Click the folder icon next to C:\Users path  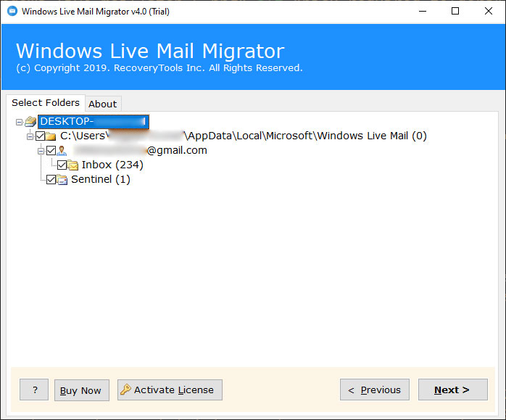point(51,136)
